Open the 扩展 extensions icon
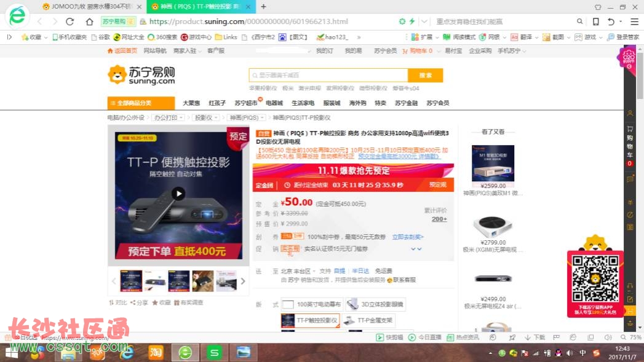 pyautogui.click(x=422, y=37)
